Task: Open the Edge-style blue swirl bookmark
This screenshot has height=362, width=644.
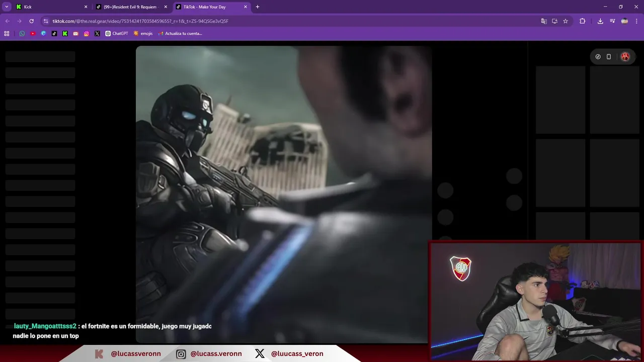Action: click(43, 34)
